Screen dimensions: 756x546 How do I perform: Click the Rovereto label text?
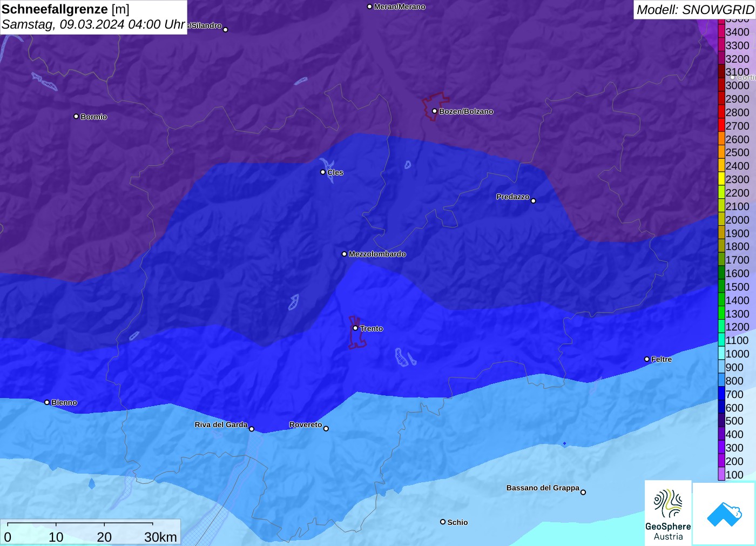click(x=306, y=424)
